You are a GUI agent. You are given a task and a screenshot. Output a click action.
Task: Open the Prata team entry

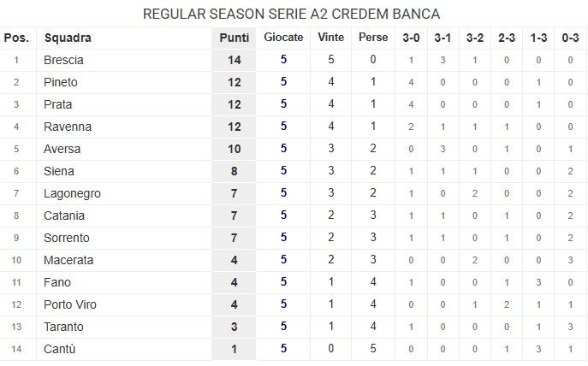tap(58, 104)
